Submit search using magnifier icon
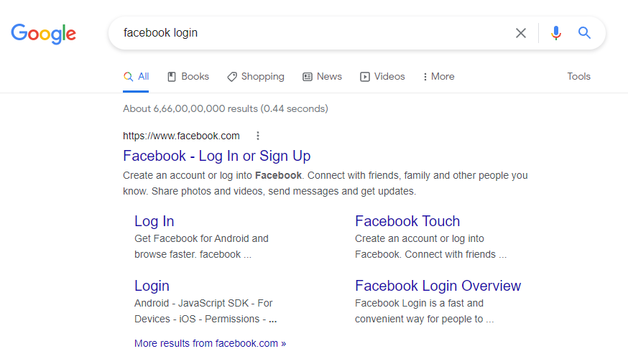 tap(584, 32)
